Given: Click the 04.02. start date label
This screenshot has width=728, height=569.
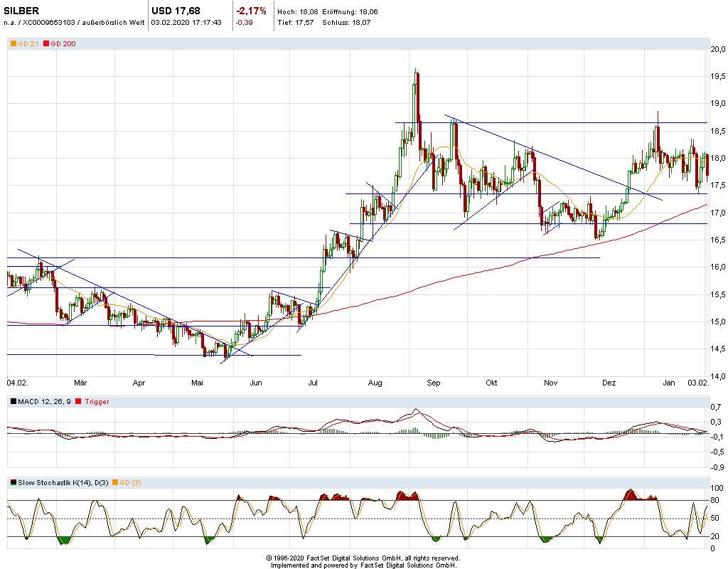Looking at the screenshot, I should point(17,383).
